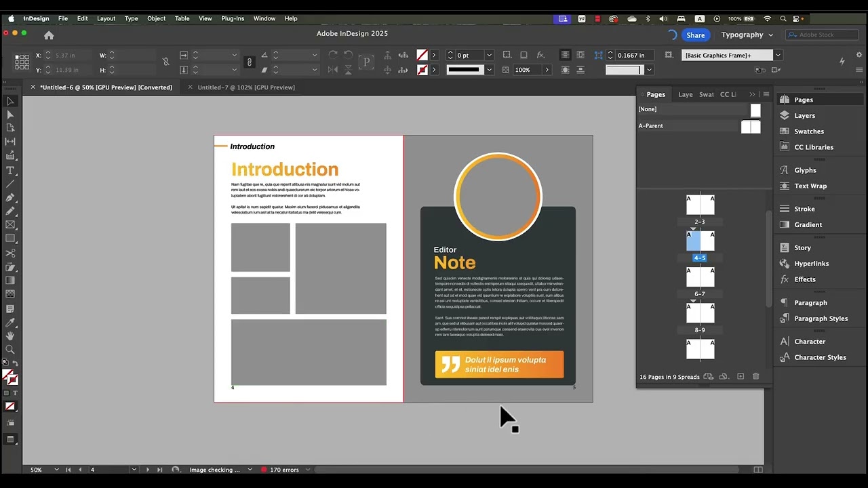868x488 pixels.
Task: Open the page number 4 dropdown
Action: point(134,470)
